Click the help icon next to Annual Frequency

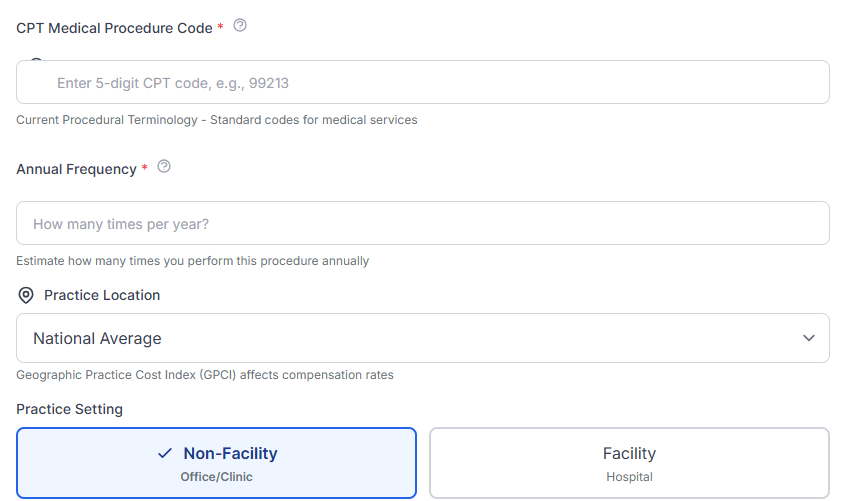click(164, 167)
